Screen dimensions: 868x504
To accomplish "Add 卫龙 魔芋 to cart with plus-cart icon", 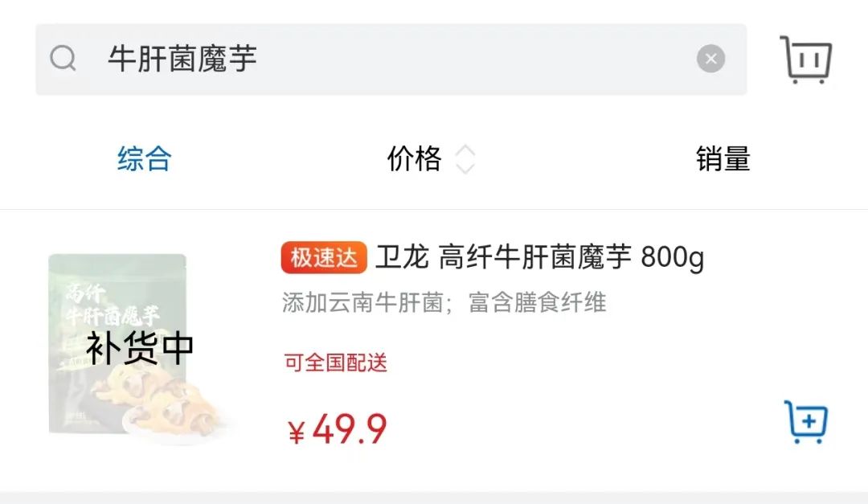I will coord(806,421).
